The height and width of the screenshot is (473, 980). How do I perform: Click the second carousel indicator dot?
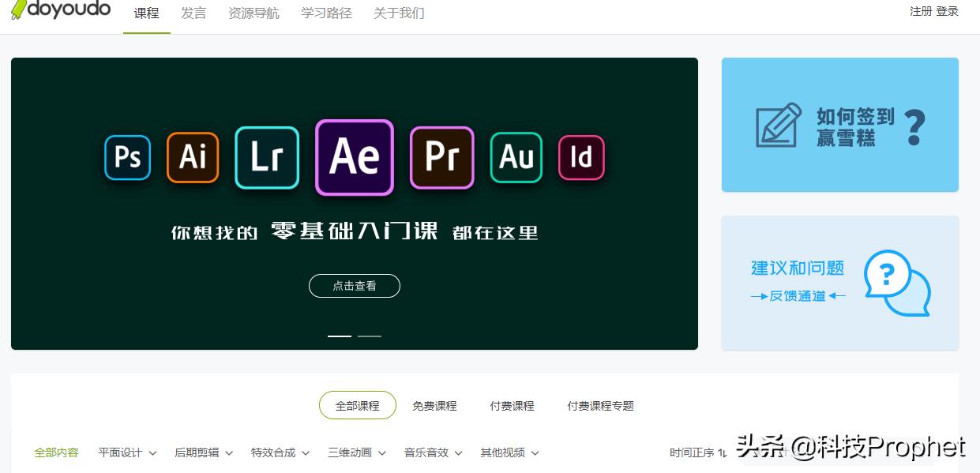[x=370, y=336]
